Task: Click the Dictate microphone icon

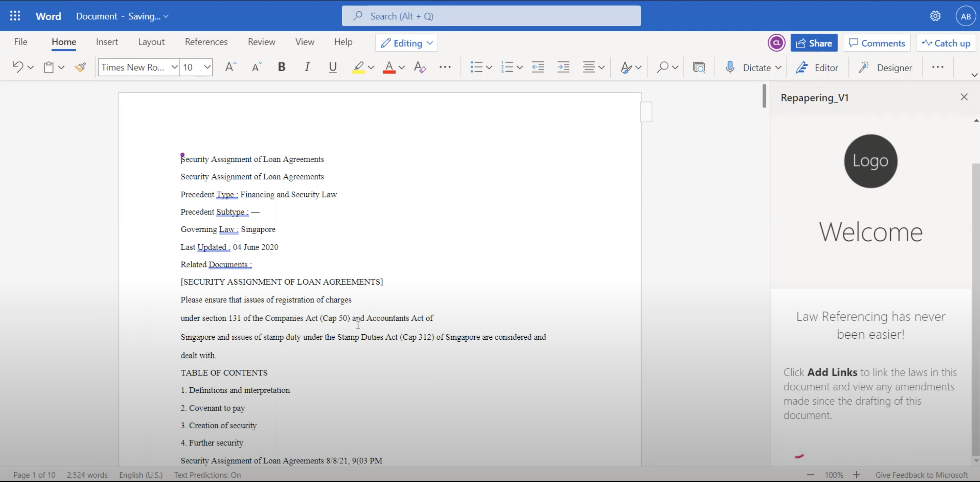Action: [x=730, y=67]
